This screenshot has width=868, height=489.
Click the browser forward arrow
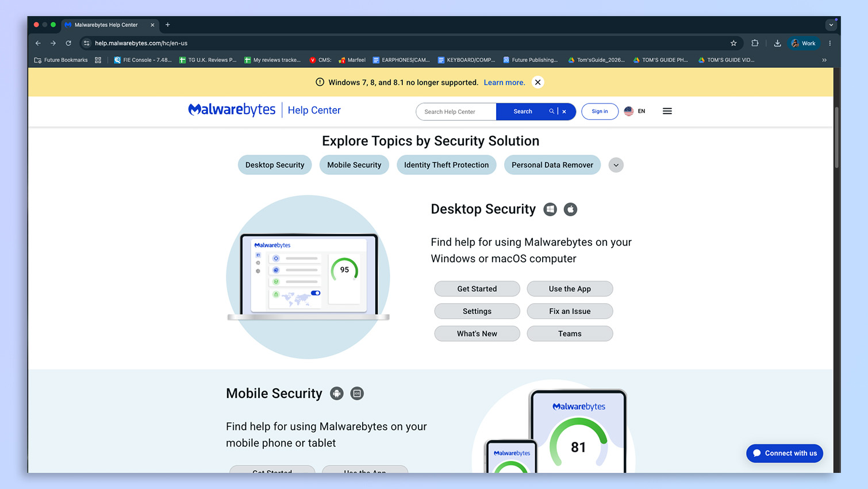(x=53, y=43)
